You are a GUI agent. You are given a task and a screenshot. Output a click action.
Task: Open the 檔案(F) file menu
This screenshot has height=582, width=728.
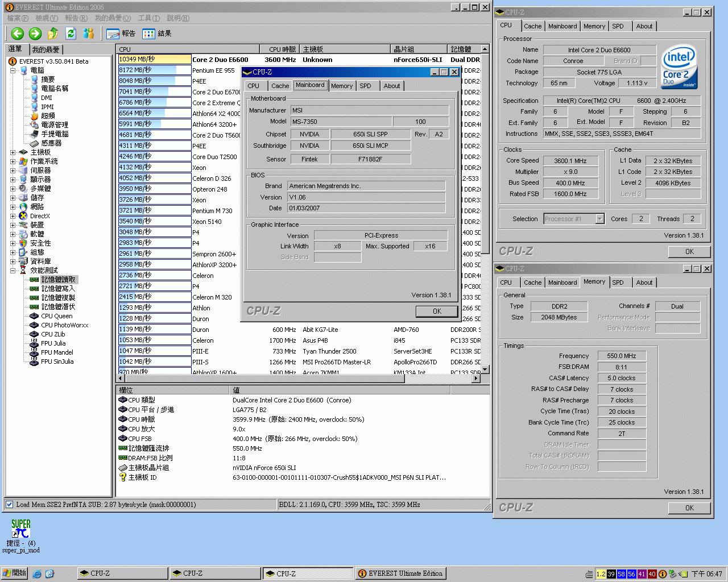click(x=18, y=18)
